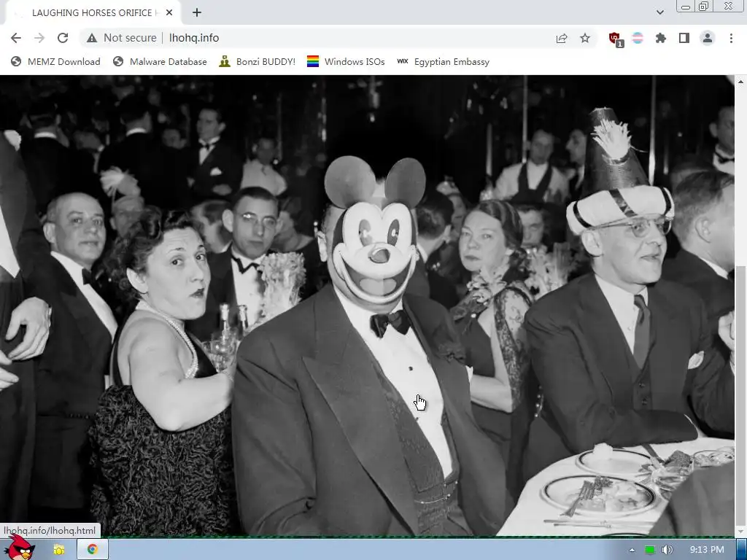The image size is (747, 560).
Task: Open the Angry Bird start button
Action: click(x=21, y=548)
